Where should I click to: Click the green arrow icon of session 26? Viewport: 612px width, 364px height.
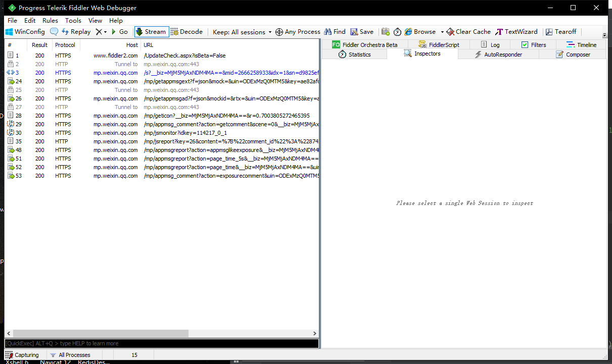point(10,98)
